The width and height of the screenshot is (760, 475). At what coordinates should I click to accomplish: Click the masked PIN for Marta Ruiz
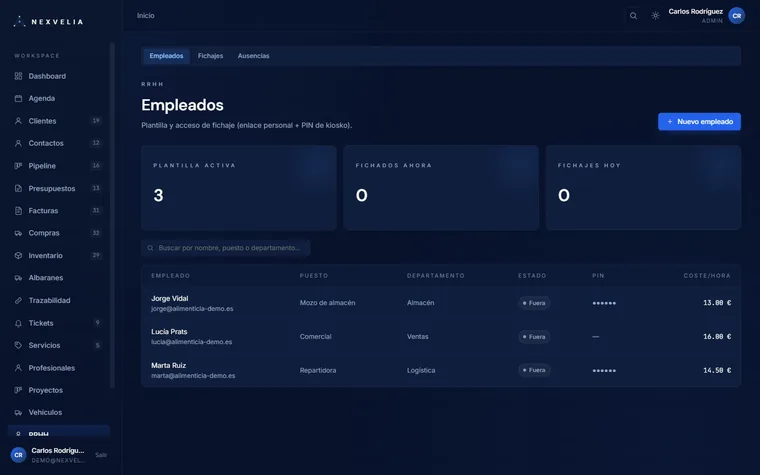(604, 370)
